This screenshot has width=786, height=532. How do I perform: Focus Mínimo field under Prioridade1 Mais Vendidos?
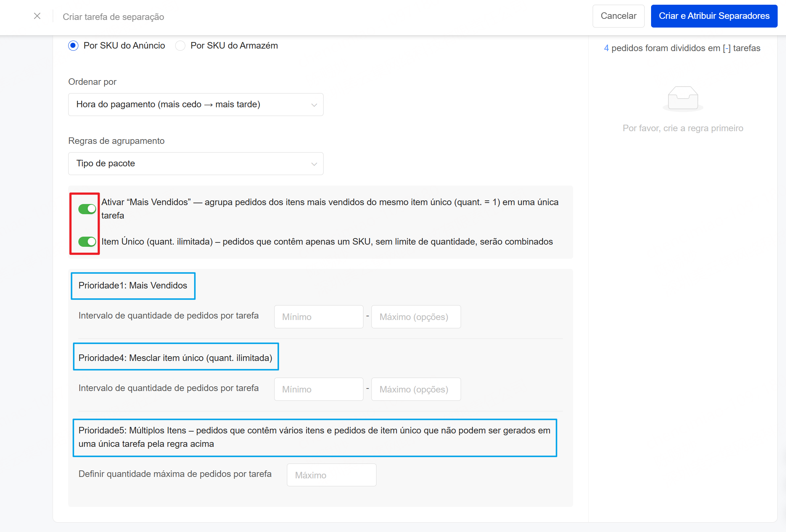tap(318, 317)
